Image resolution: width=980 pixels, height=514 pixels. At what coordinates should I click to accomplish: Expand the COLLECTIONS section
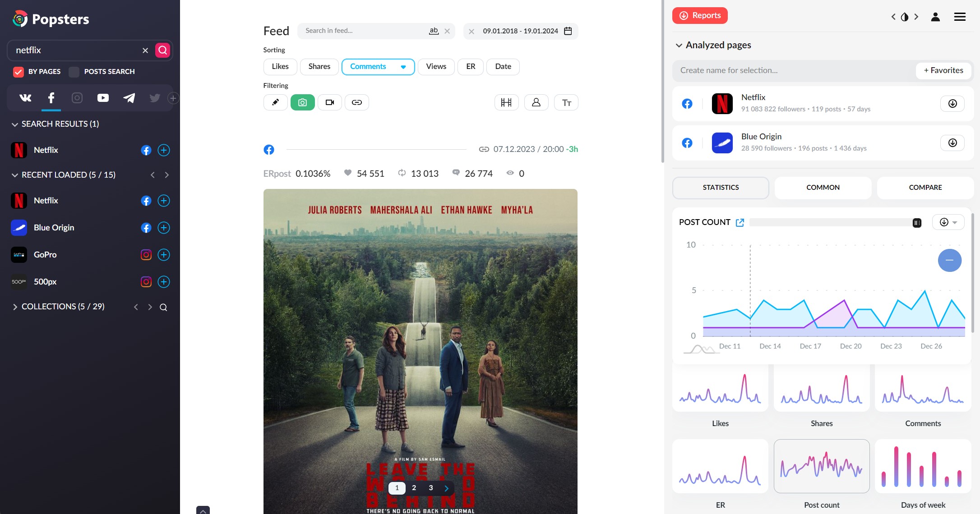15,307
